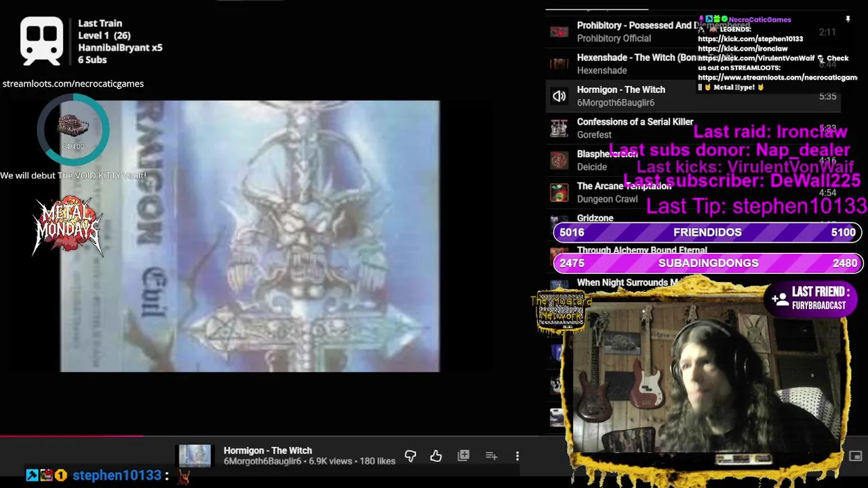Click the speaker icon on Hormigon row

559,96
